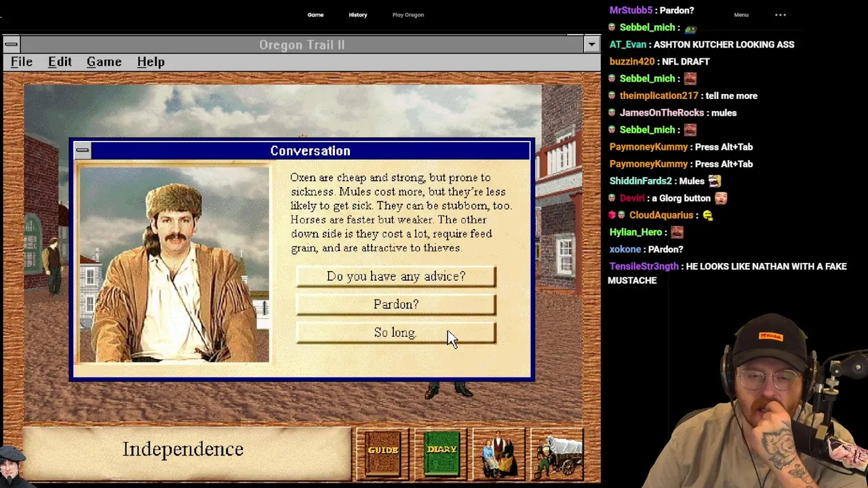Open the Game menu
Image resolution: width=868 pixels, height=488 pixels.
pyautogui.click(x=104, y=62)
